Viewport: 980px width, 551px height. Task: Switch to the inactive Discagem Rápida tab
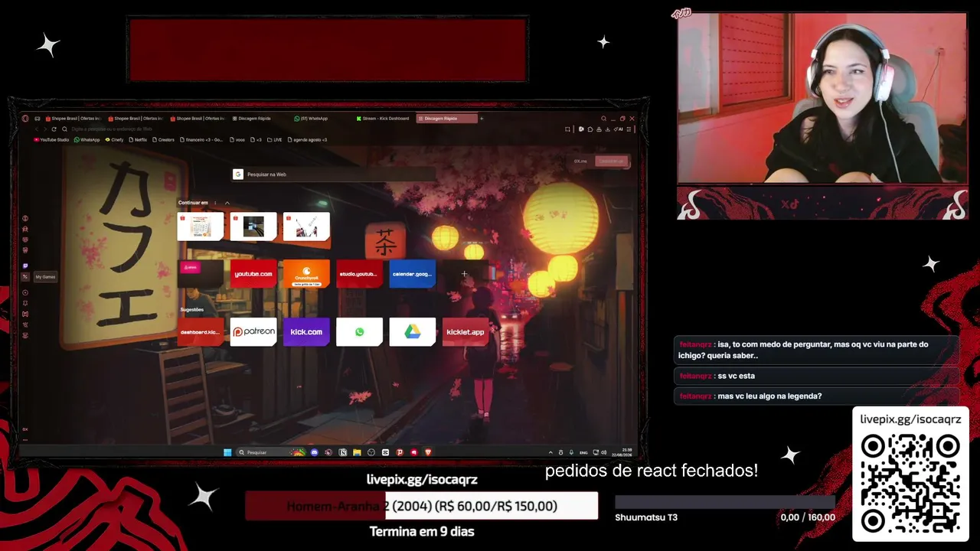(x=260, y=119)
